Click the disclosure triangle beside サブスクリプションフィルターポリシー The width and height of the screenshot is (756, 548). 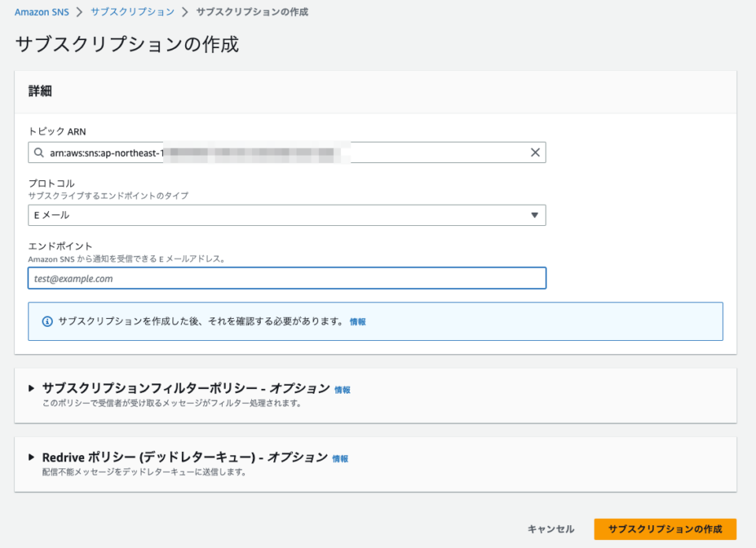click(30, 388)
